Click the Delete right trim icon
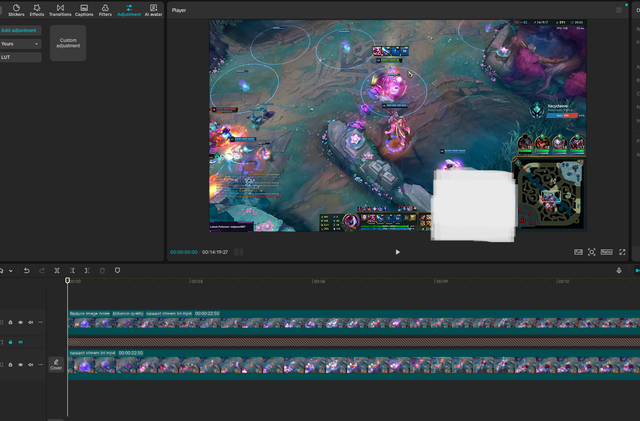Viewport: 640px width, 421px height. (87, 270)
